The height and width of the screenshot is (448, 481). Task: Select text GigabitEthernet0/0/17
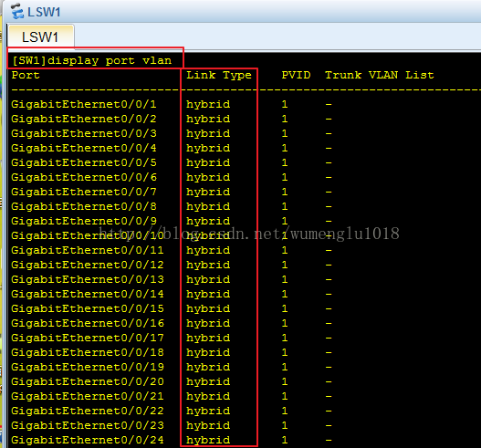coord(88,338)
